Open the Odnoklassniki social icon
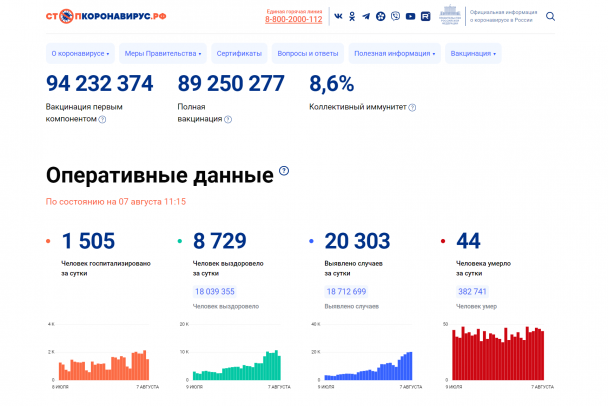Image resolution: width=608 pixels, height=406 pixels. pos(352,16)
